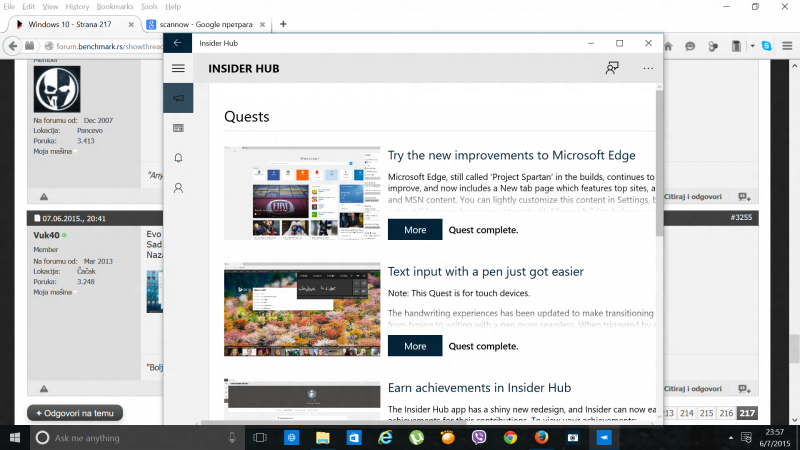This screenshot has width=800, height=450.
Task: Open the Bookmarks menu in Firefox
Action: pos(115,7)
